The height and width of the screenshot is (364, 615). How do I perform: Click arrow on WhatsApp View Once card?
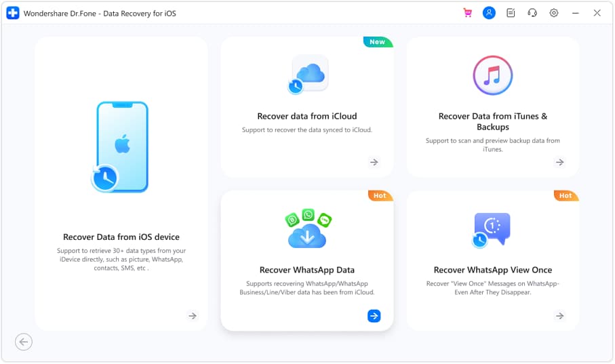559,316
